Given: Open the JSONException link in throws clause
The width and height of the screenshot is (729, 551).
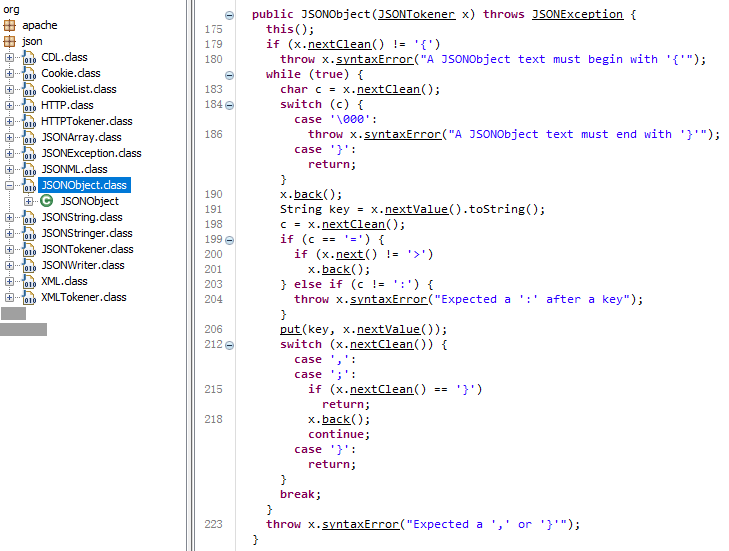Looking at the screenshot, I should [577, 14].
